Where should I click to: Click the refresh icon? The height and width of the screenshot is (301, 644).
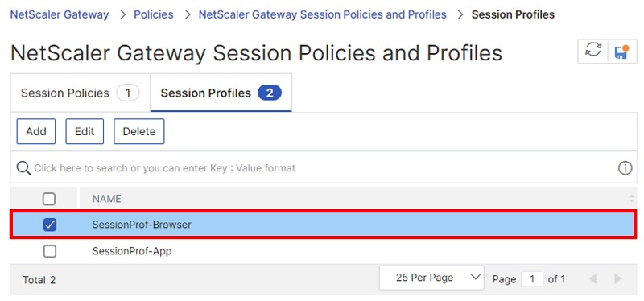(x=593, y=52)
